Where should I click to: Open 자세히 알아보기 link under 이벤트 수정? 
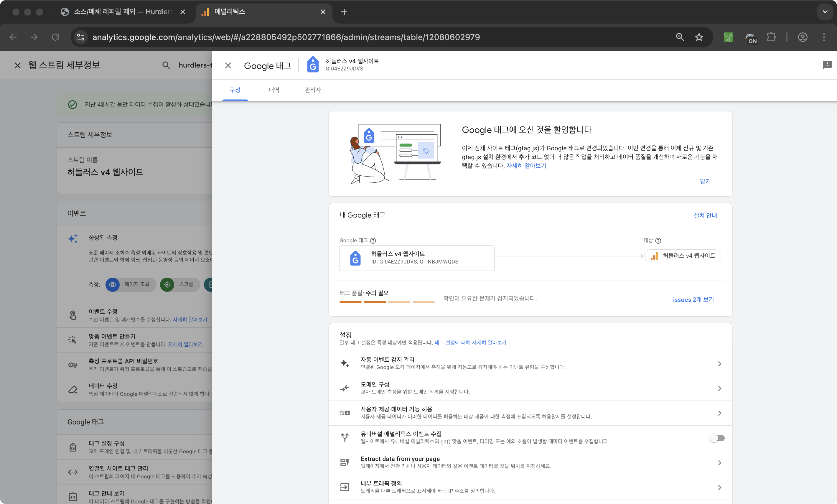190,319
